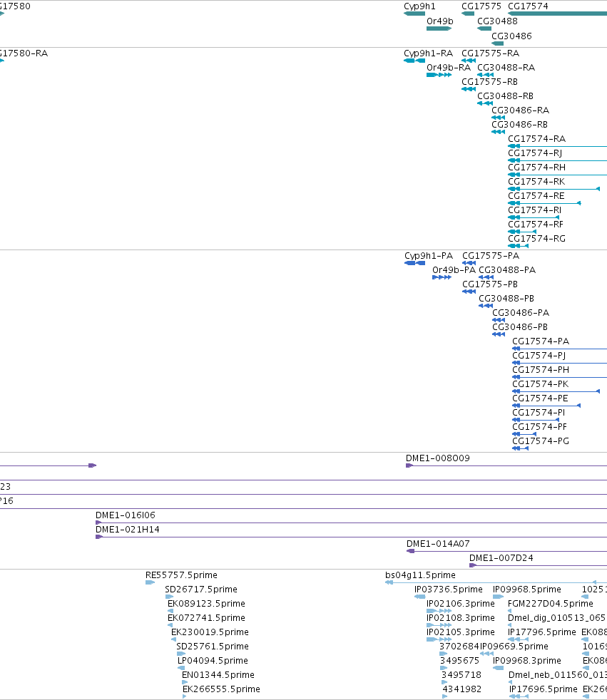Click the IP03736.5prime EST
The height and width of the screenshot is (700, 607).
[420, 597]
